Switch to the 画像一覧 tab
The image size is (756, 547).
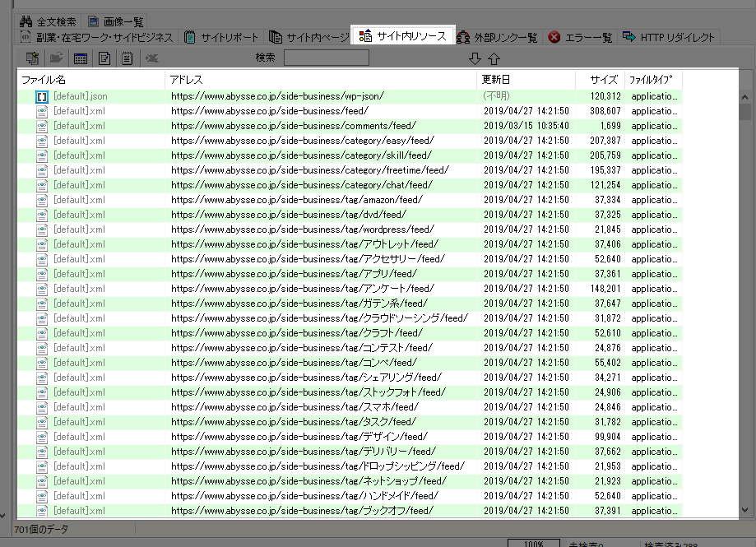tap(116, 21)
